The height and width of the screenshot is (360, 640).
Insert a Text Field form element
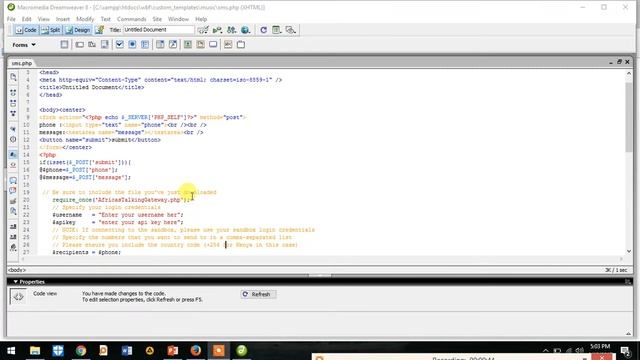(80, 44)
